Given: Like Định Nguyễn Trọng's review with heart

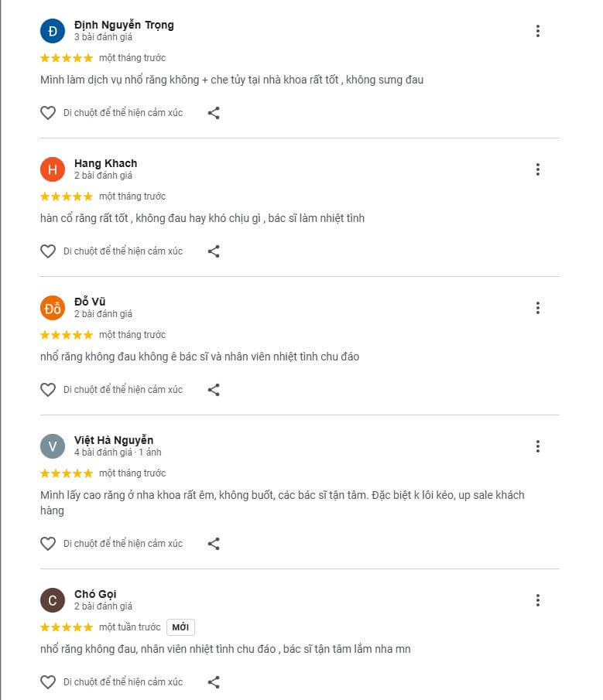Looking at the screenshot, I should click(48, 113).
